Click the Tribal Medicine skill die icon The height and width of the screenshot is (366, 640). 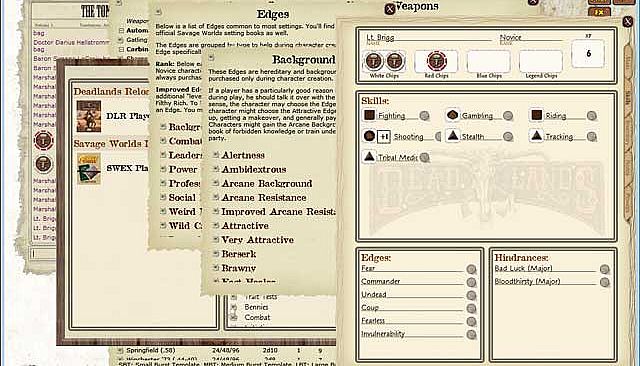tap(369, 157)
